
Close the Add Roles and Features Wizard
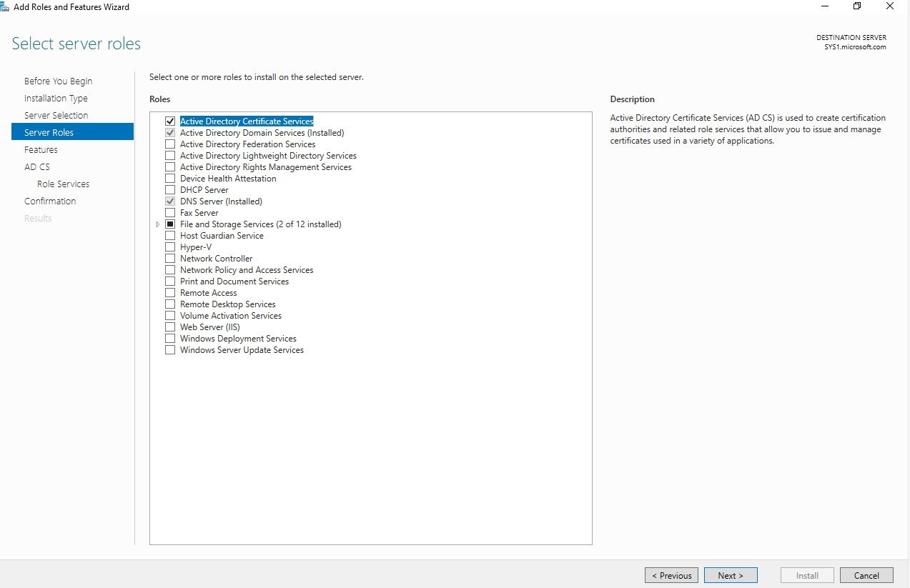click(890, 6)
